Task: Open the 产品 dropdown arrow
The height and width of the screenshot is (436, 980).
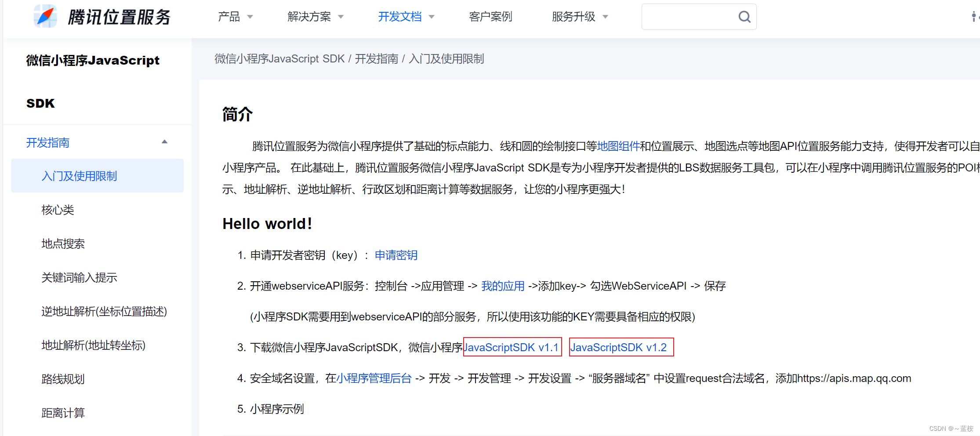Action: click(x=250, y=17)
